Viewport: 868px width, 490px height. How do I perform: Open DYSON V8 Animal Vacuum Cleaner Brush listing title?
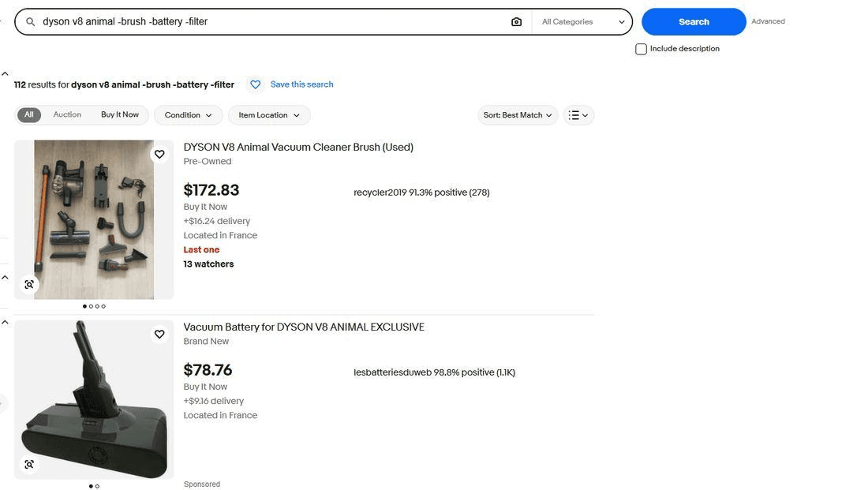[298, 148]
